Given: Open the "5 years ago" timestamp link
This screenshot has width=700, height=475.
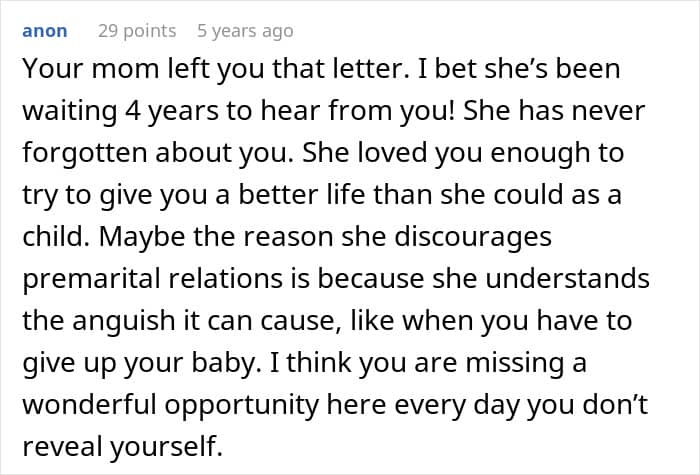Looking at the screenshot, I should click(x=243, y=31).
